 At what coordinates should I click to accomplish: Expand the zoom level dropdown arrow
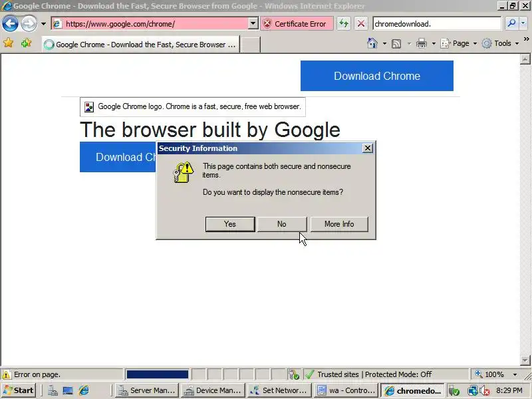tap(515, 374)
